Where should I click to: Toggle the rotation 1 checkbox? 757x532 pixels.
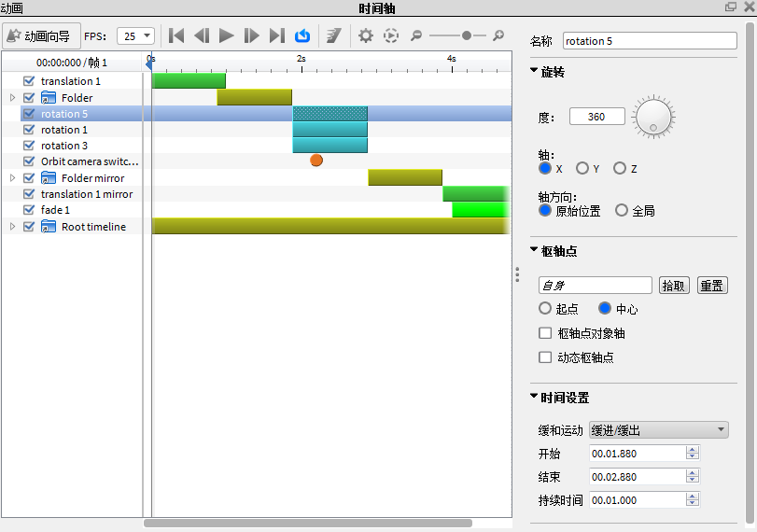(x=29, y=130)
